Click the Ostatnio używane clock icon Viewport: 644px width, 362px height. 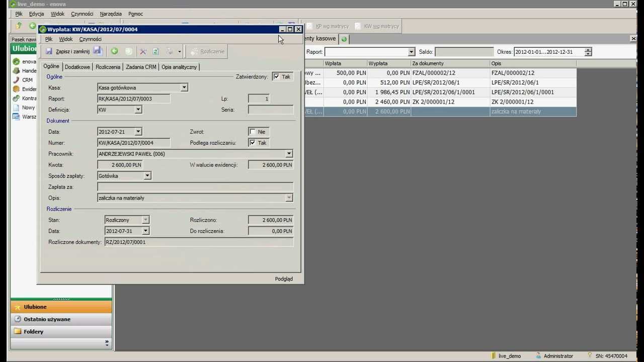pos(18,319)
